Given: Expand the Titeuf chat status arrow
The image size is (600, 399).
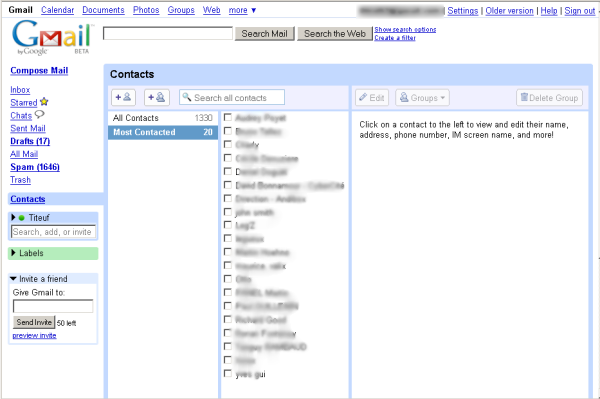Looking at the screenshot, I should point(13,217).
